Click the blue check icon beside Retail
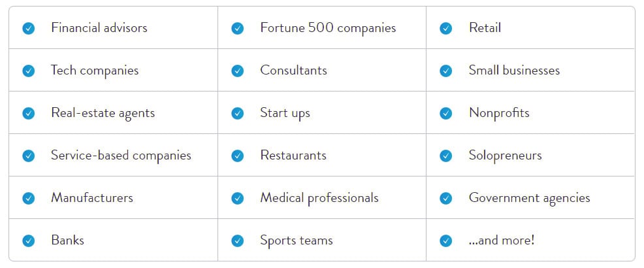 point(446,28)
